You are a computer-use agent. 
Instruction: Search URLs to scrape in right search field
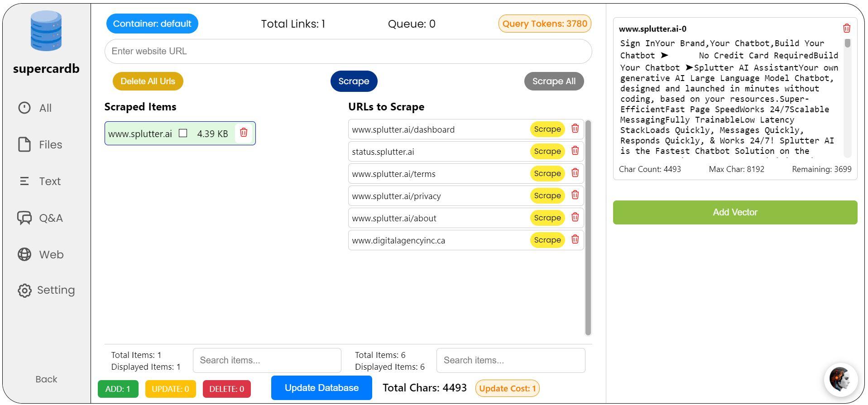pos(511,360)
